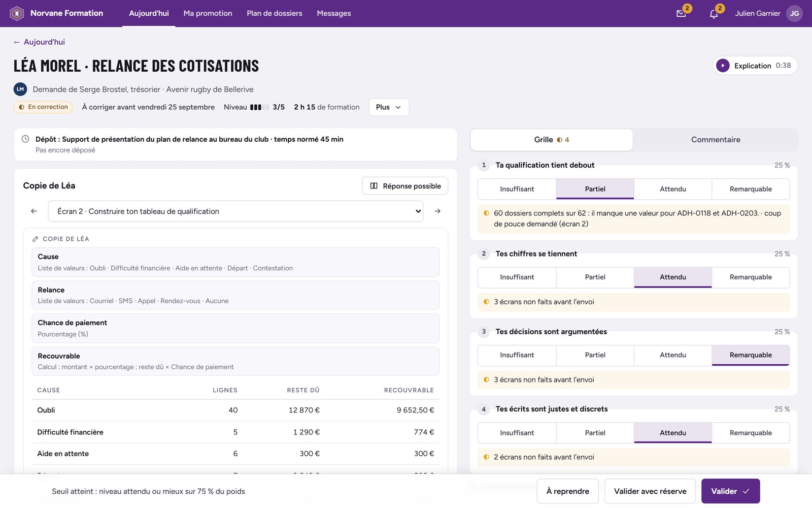Rate criterion 1 as Insuffisant
Viewport: 812px width, 508px height.
(x=517, y=189)
